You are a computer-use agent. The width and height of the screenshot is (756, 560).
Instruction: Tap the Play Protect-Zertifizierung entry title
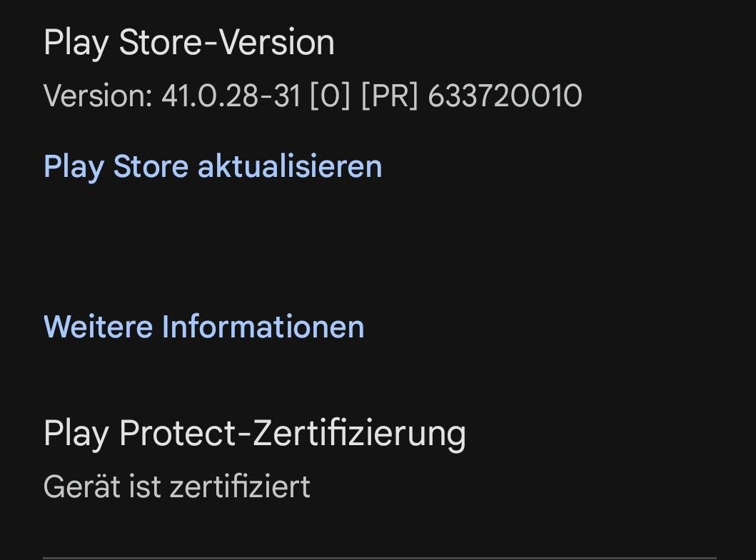pos(254,433)
